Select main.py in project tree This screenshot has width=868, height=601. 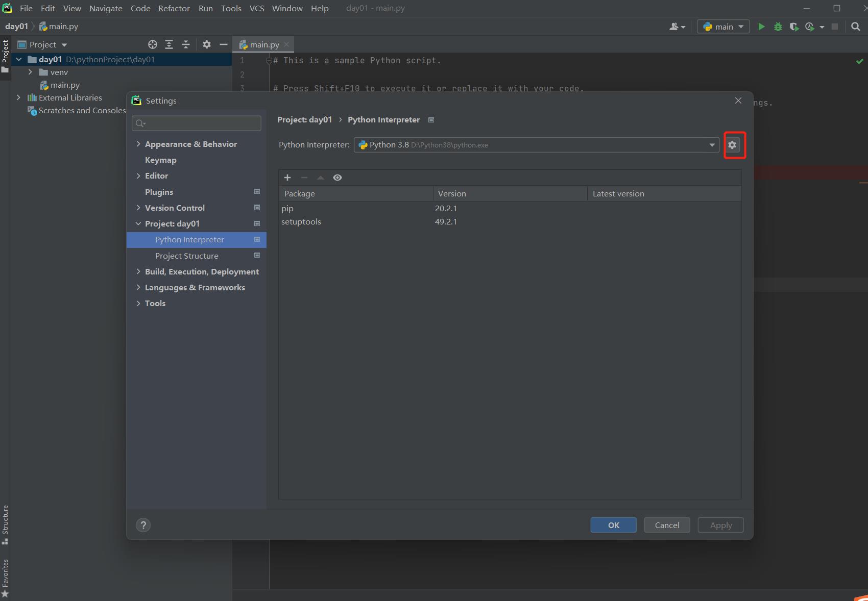[x=65, y=85]
